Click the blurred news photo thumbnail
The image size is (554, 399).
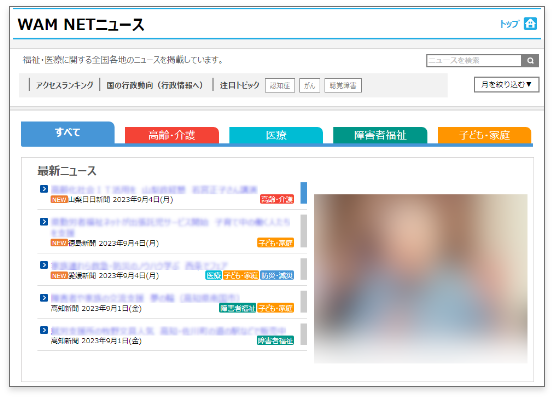tap(420, 278)
